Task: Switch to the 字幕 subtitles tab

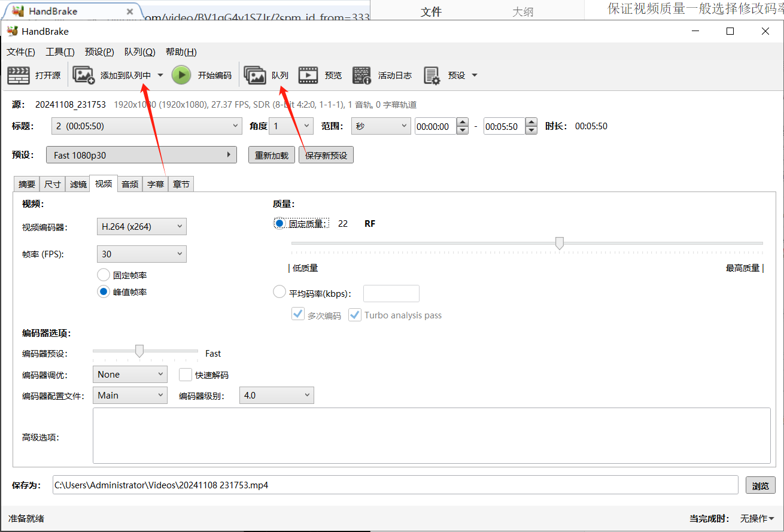Action: pos(156,184)
